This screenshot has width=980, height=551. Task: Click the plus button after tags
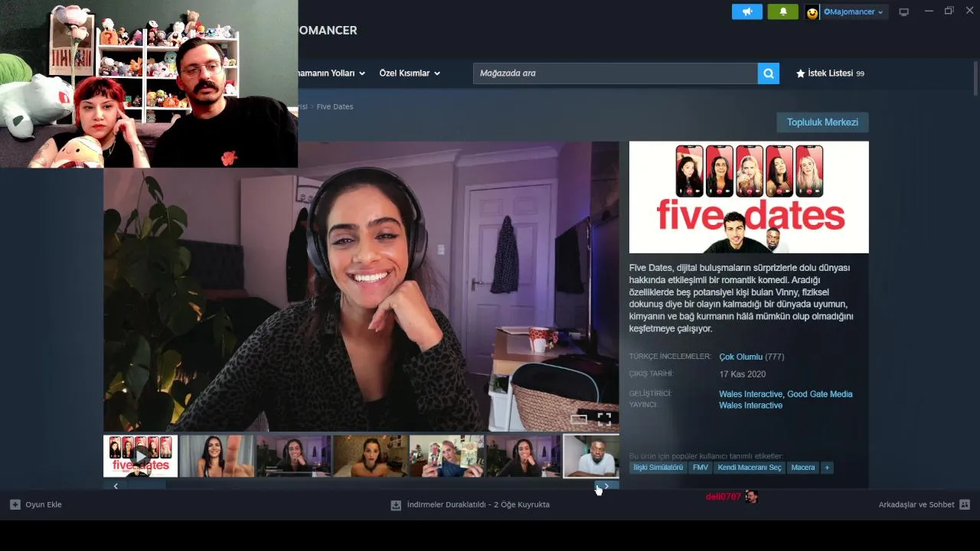827,468
